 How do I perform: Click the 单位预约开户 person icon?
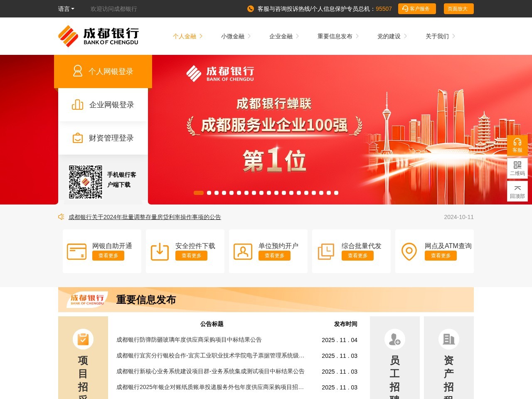pos(243,251)
